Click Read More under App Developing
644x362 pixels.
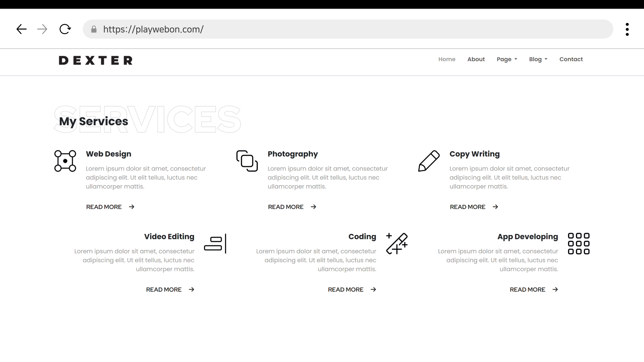533,290
